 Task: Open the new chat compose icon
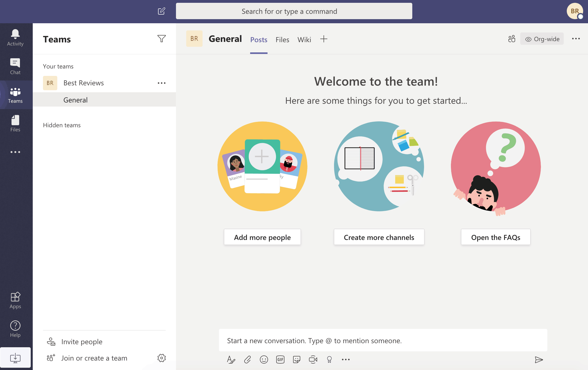click(162, 11)
